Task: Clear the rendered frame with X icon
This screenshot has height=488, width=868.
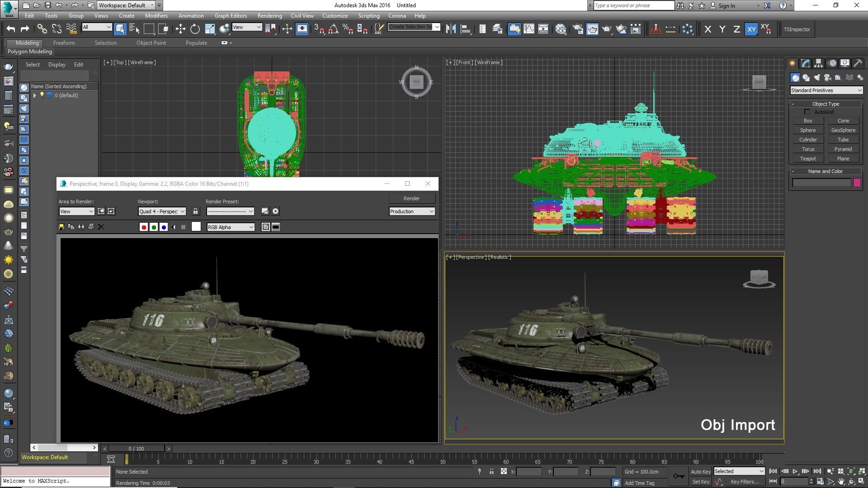Action: tap(101, 227)
